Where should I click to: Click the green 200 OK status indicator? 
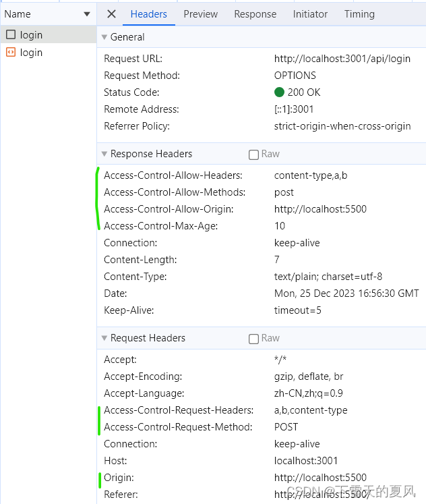[279, 92]
